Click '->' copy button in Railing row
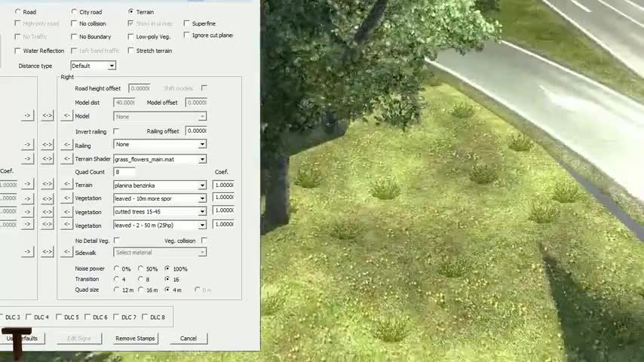The image size is (644, 362). click(x=27, y=145)
